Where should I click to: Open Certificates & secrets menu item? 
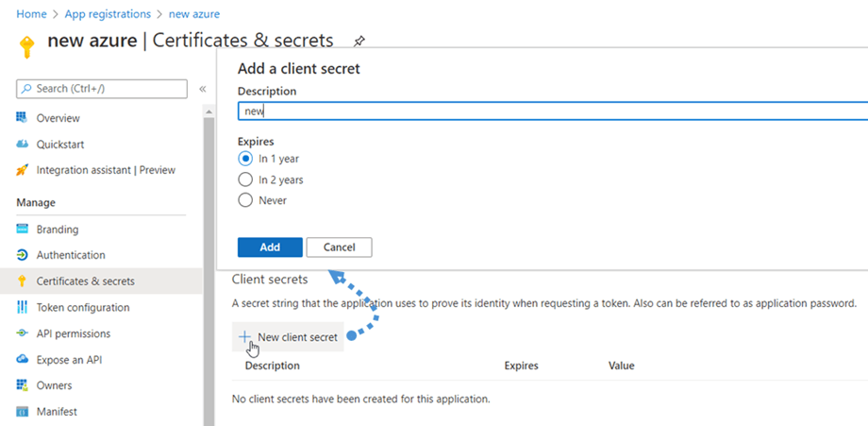(x=85, y=281)
